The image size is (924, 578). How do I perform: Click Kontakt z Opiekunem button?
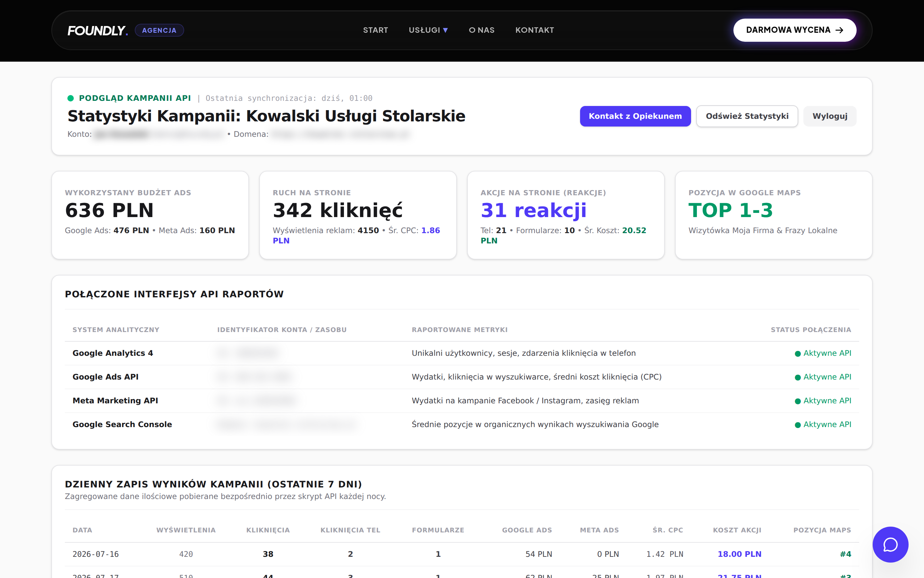click(635, 116)
